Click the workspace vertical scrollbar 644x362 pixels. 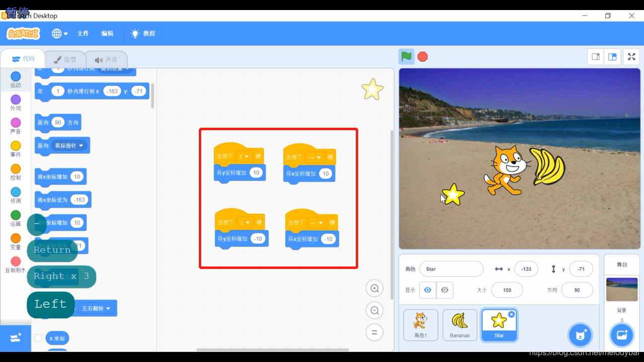point(392,215)
